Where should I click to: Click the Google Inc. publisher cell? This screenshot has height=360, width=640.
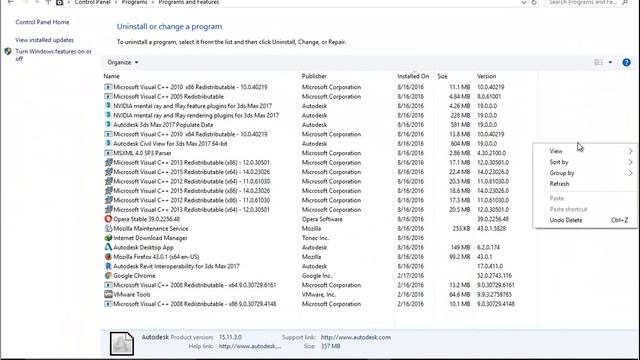[317, 276]
